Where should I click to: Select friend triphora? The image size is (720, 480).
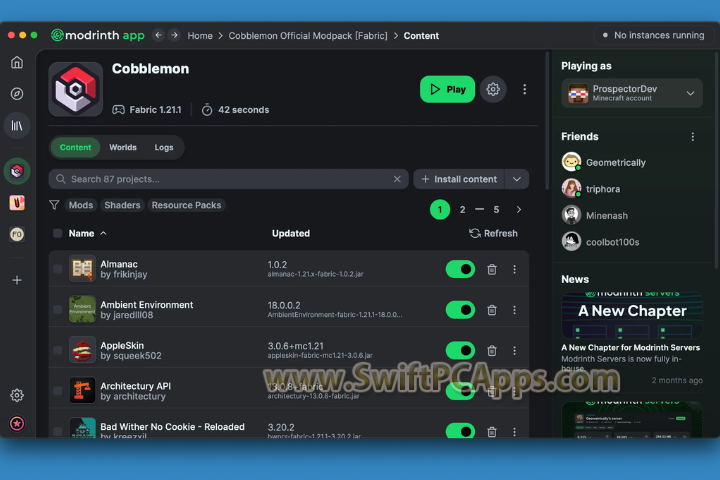click(591, 189)
